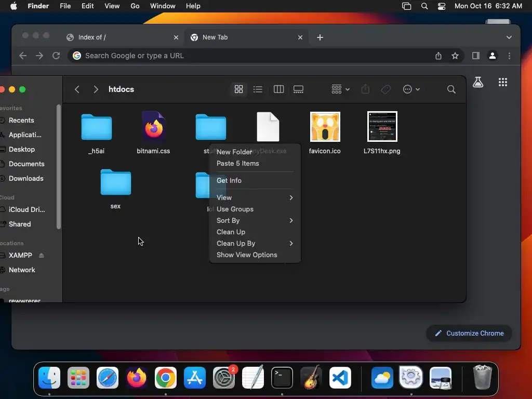Close the New Tab tab in Chrome

point(300,37)
